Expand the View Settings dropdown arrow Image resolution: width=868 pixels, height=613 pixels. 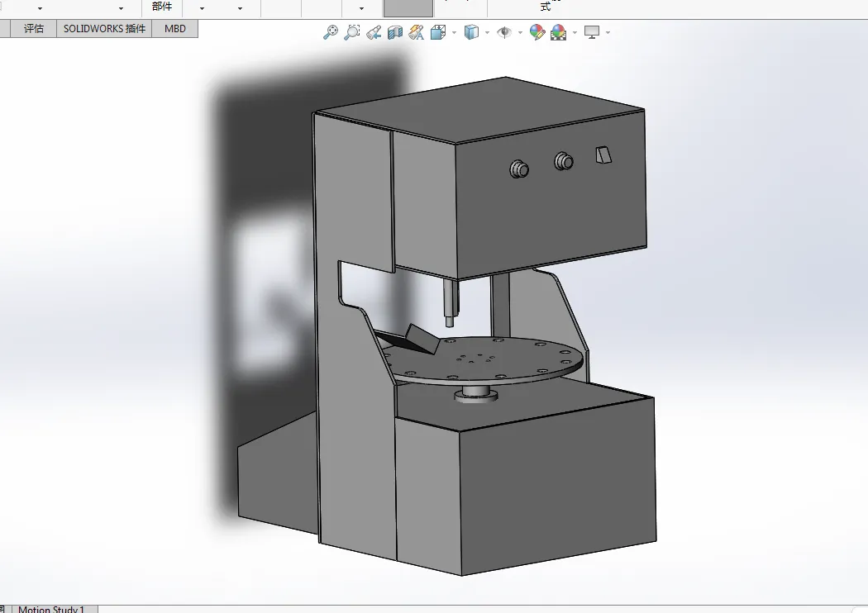[x=608, y=33]
